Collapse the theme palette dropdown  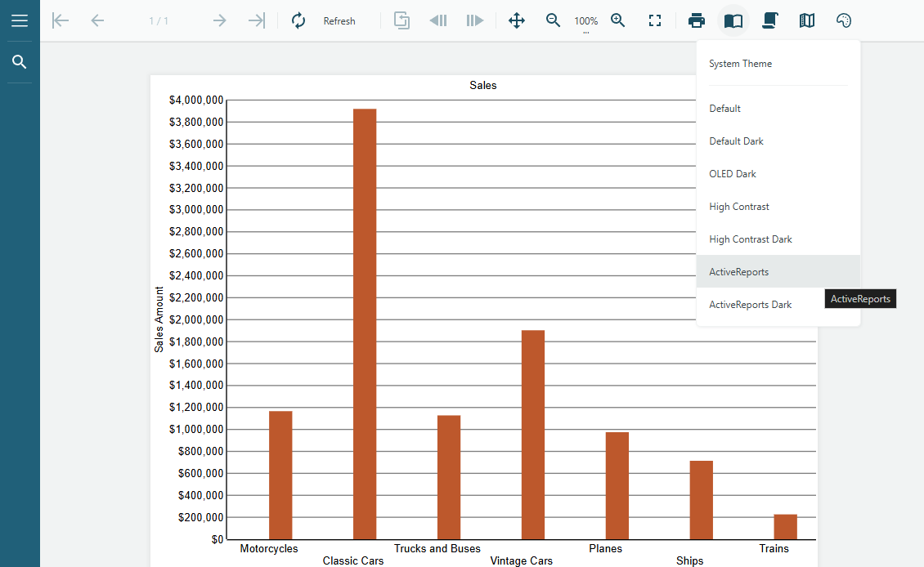click(844, 20)
